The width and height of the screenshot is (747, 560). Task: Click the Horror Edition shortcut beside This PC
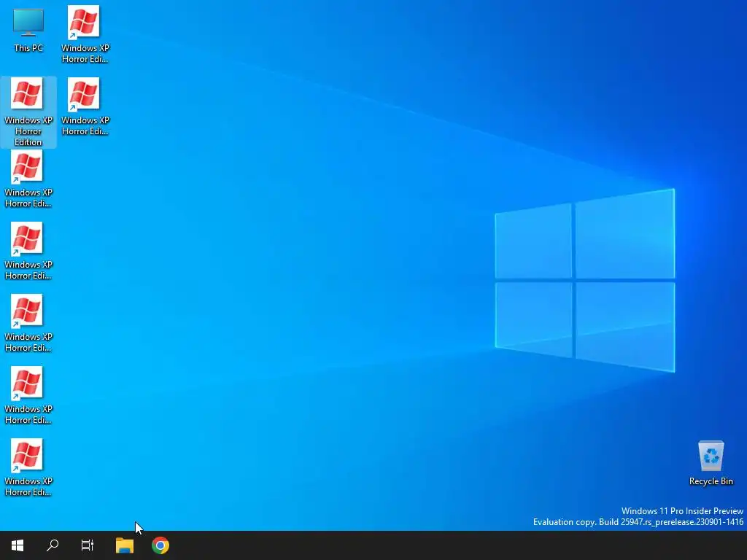pyautogui.click(x=85, y=34)
